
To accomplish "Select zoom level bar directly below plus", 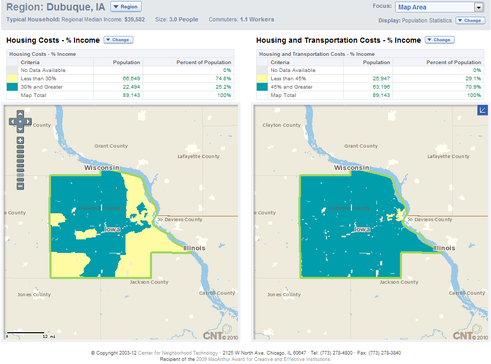I will click(x=20, y=147).
